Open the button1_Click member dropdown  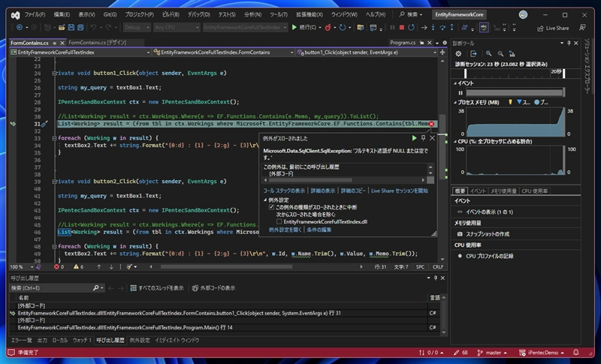pyautogui.click(x=367, y=52)
